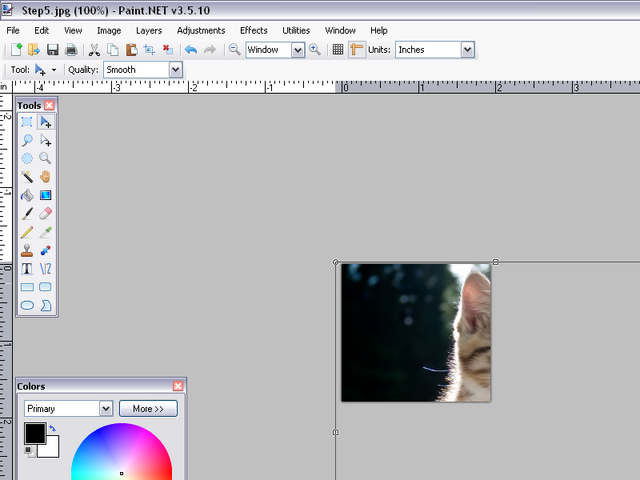Select the Magic Wand tool
This screenshot has height=480, width=640.
[x=27, y=177]
